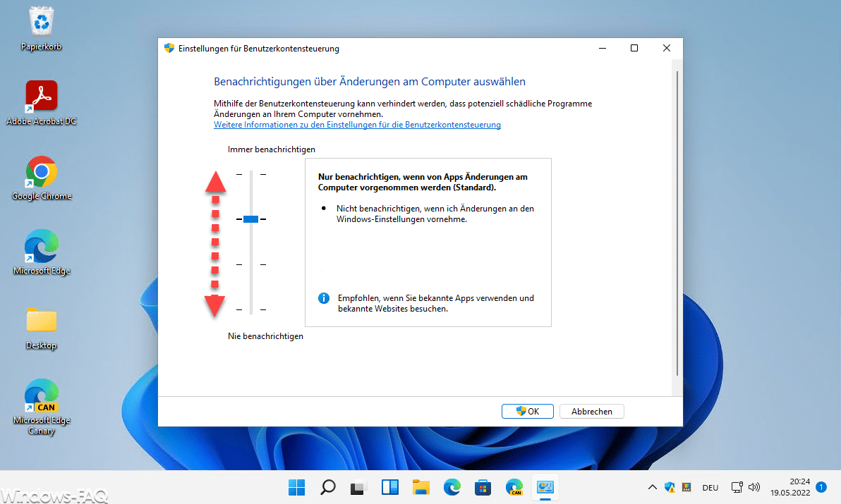Open Microsoft Edge Canary desktop shortcut

42,407
